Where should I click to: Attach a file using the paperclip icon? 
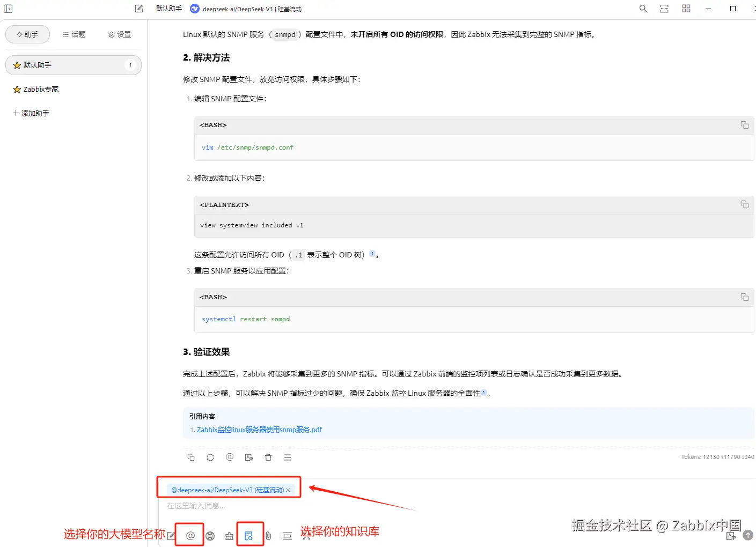[x=268, y=536]
